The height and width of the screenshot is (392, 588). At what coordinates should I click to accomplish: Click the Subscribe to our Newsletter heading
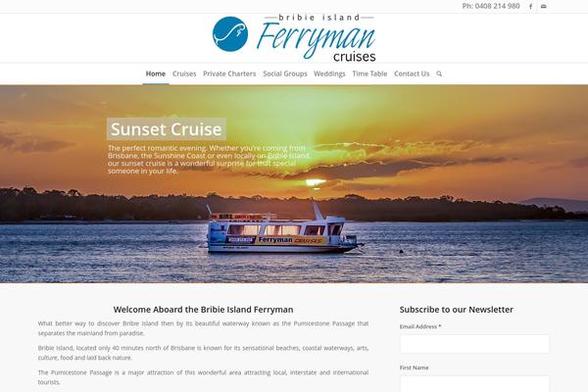coord(456,310)
